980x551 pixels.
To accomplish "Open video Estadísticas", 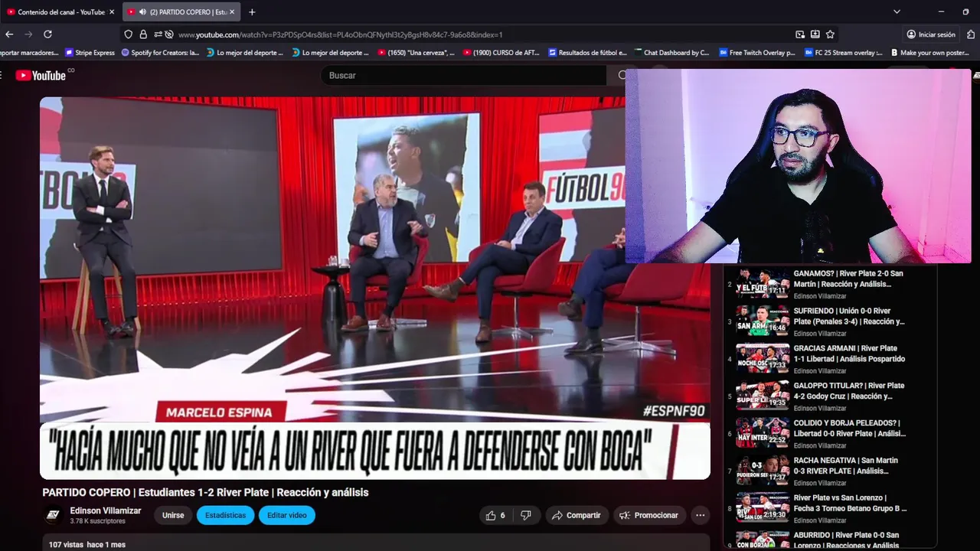I will [x=225, y=515].
